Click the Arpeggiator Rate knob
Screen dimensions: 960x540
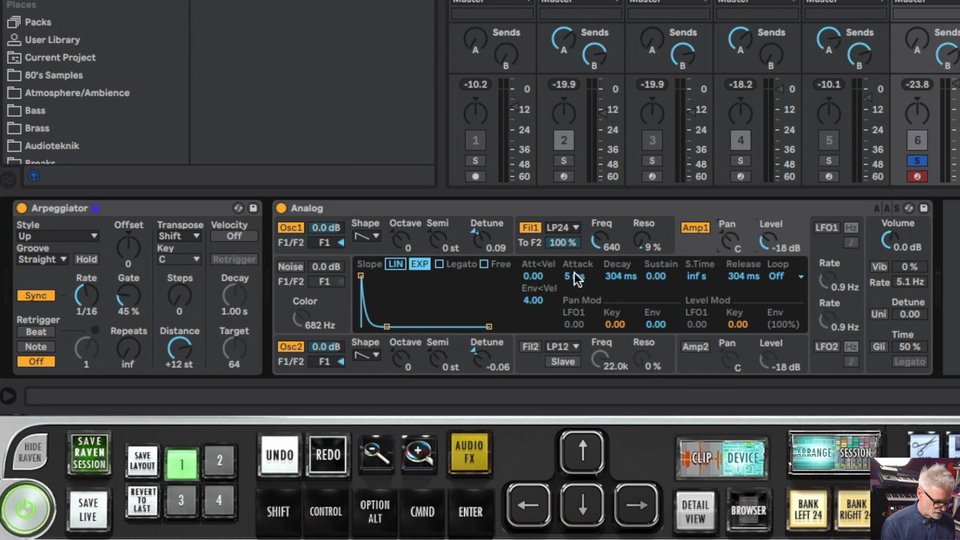[x=86, y=296]
